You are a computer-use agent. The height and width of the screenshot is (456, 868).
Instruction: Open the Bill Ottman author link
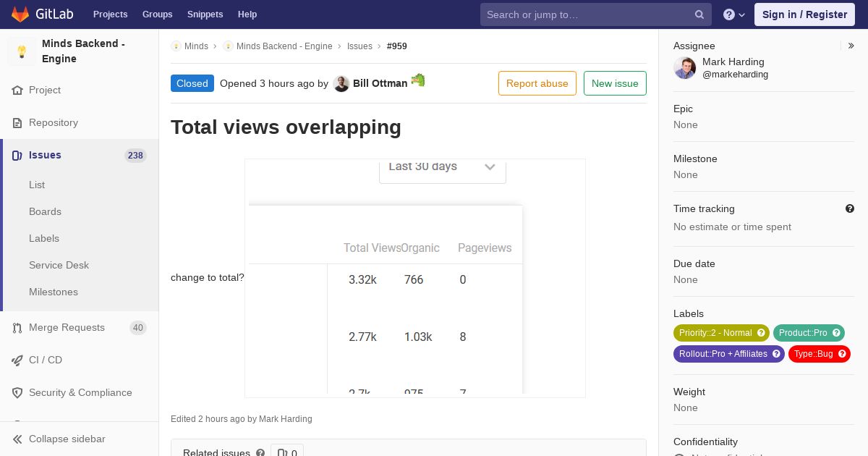coord(380,83)
